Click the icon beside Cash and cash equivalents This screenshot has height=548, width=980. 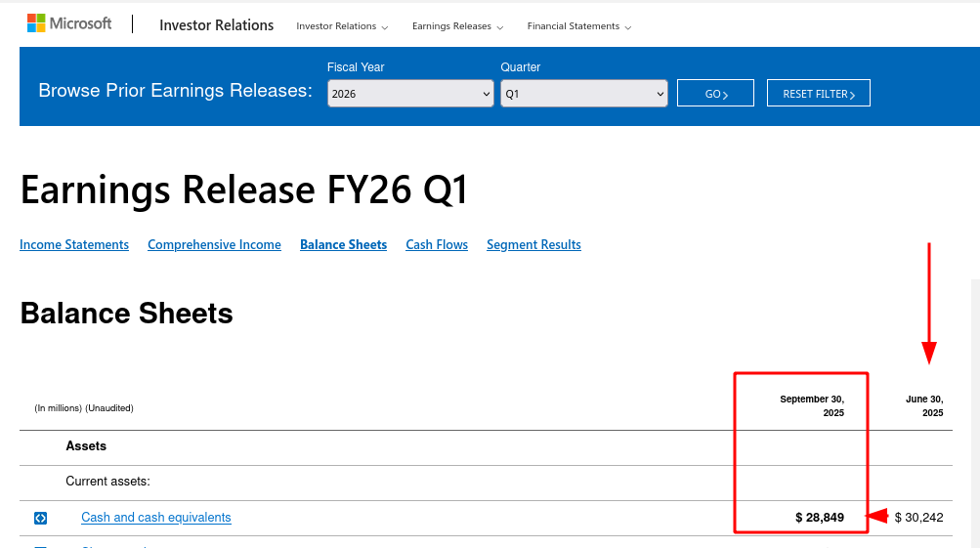(41, 518)
